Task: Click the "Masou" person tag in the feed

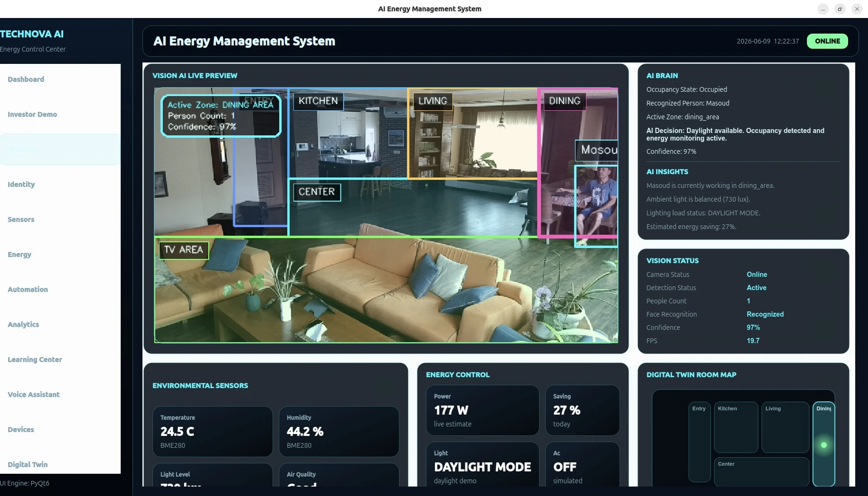Action: pyautogui.click(x=597, y=150)
